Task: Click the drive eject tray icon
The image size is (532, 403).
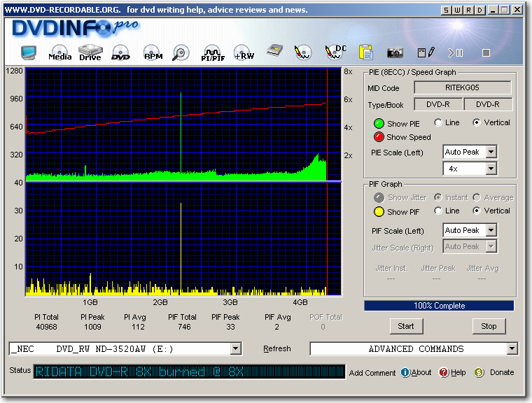Action: coord(274,51)
